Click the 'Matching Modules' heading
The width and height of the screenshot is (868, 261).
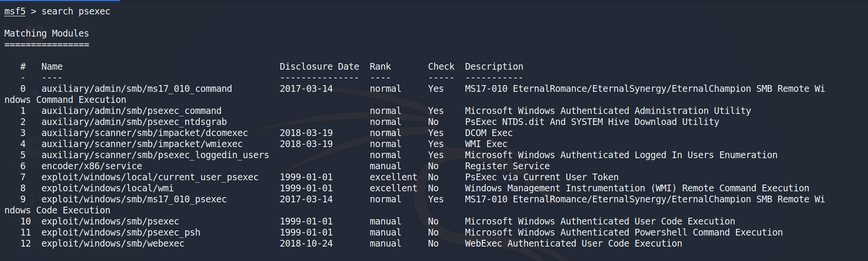(46, 33)
